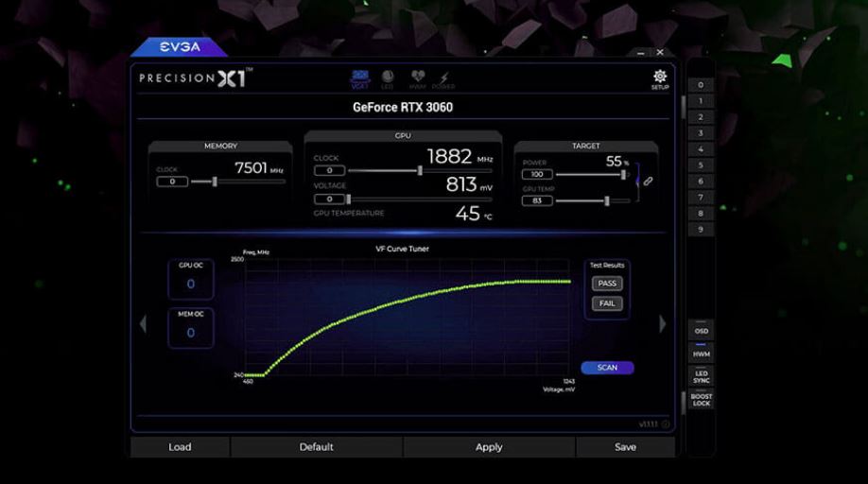Open the Setup gear icon
This screenshot has width=868, height=484.
[x=660, y=79]
